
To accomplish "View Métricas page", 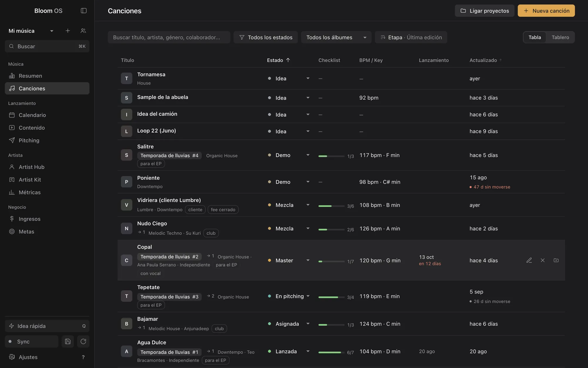I will coord(47,192).
